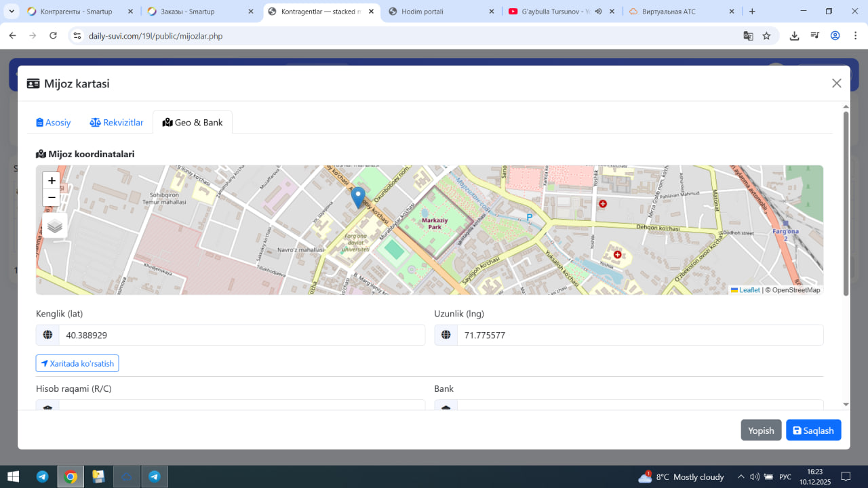Open Chrome tab search dropdown
This screenshot has width=868, height=488.
pos(12,12)
